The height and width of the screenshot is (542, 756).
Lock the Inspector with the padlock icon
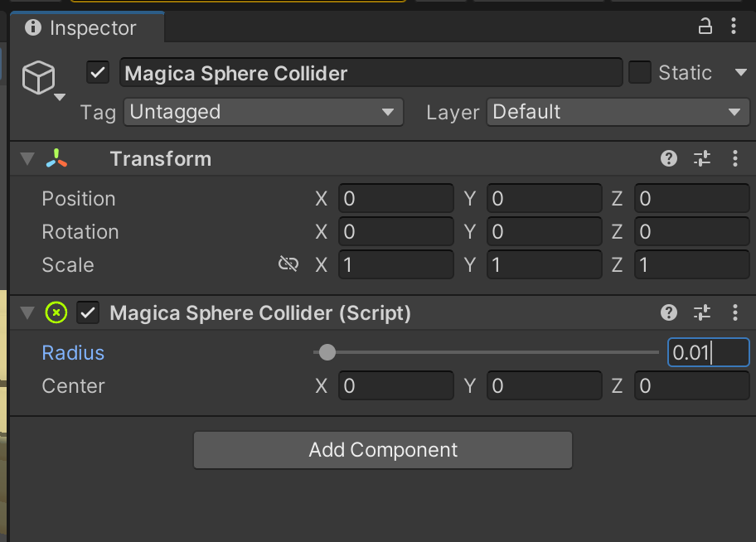click(x=705, y=26)
